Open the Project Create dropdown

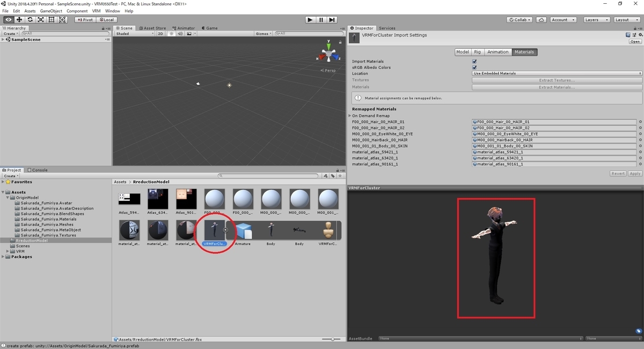click(x=11, y=176)
